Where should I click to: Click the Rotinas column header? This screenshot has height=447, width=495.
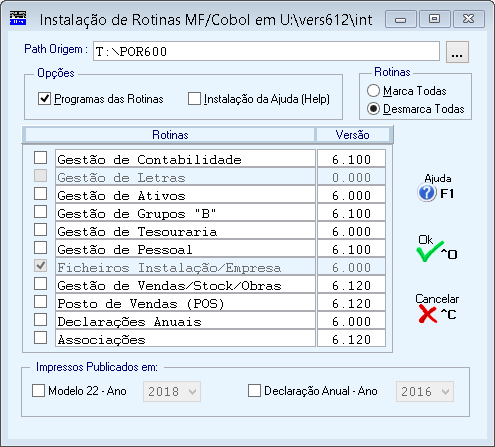pos(170,135)
